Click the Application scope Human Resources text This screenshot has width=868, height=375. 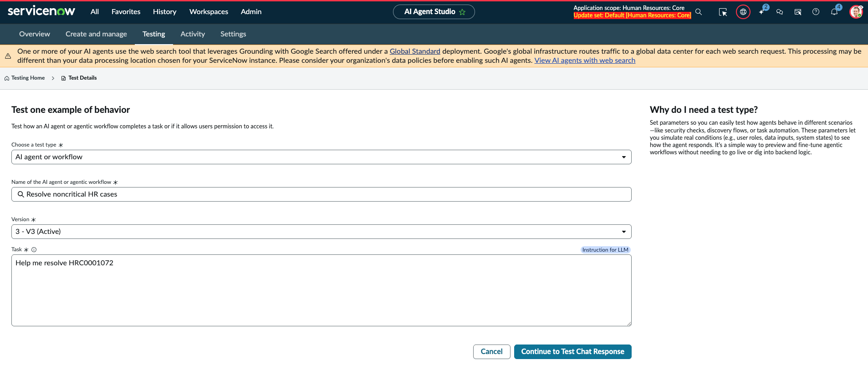click(629, 8)
